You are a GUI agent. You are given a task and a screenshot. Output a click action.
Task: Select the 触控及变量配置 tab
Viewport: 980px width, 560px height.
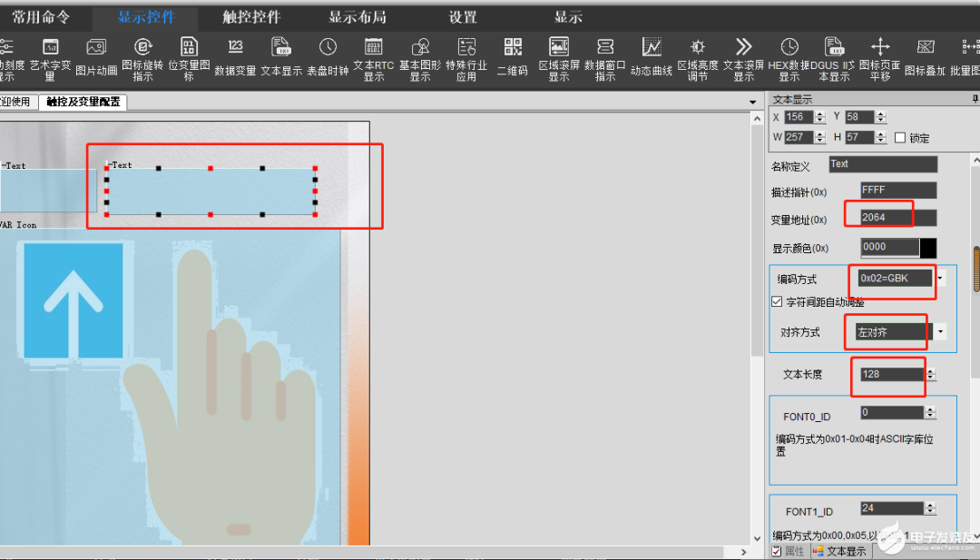click(83, 102)
